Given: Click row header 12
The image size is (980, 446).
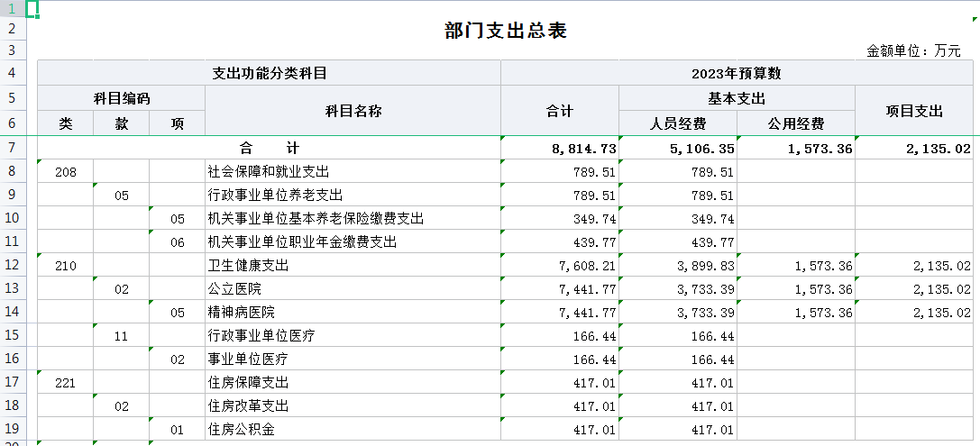Looking at the screenshot, I should (13, 265).
